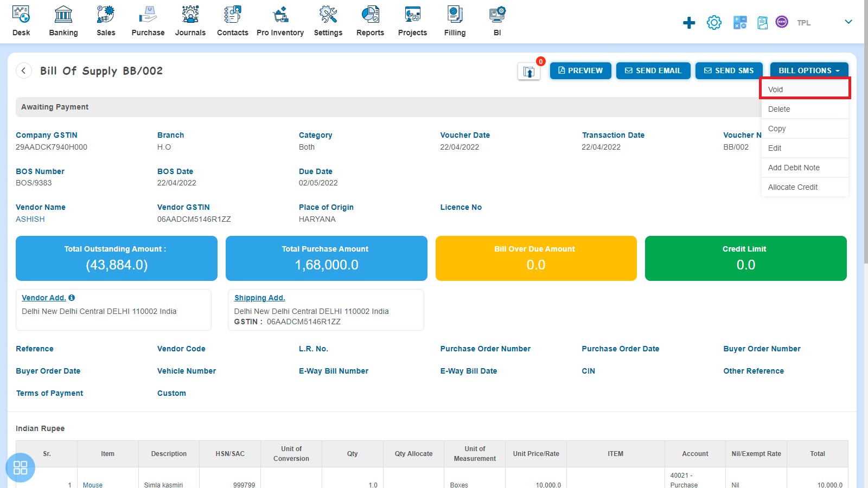Image resolution: width=868 pixels, height=488 pixels.
Task: Go back using the circular back arrow
Action: click(24, 70)
